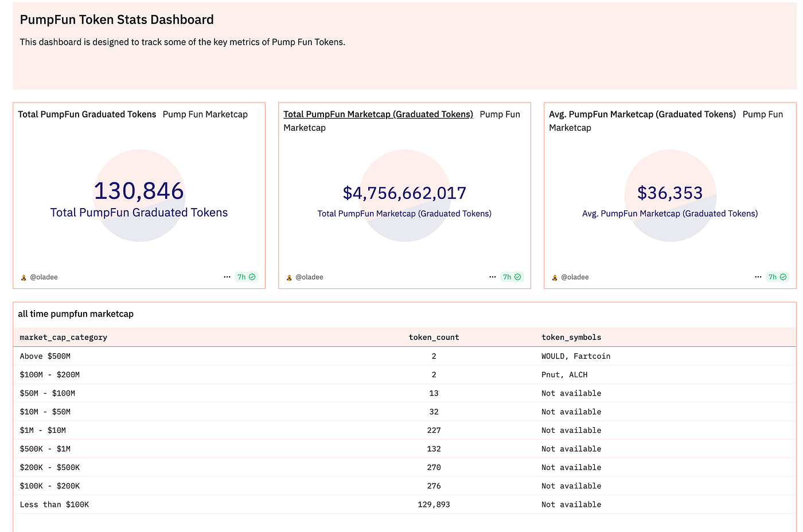Screen dimensions: 803x532
Task: Click the $36,353 counter value
Action: click(x=670, y=193)
